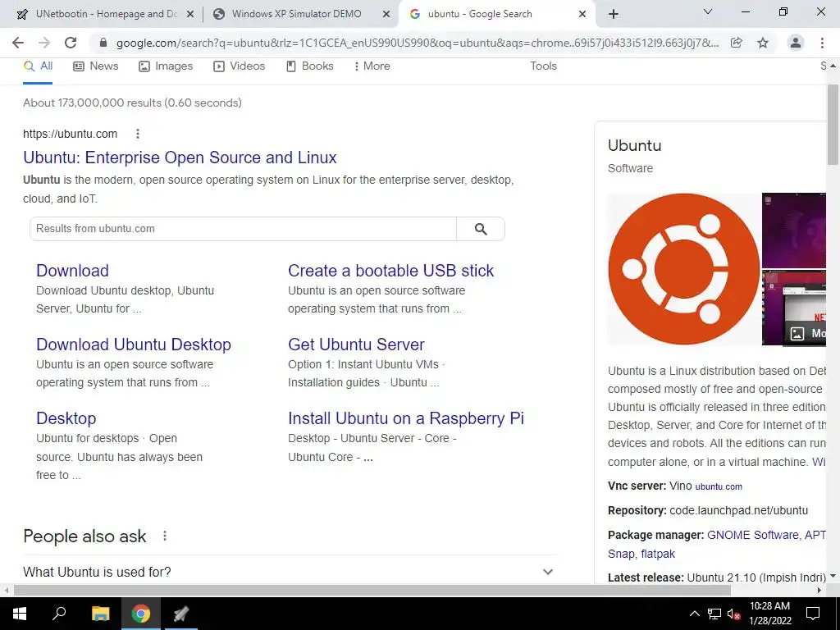Open the GNOME Software link
Viewport: 840px width, 630px height.
(753, 535)
